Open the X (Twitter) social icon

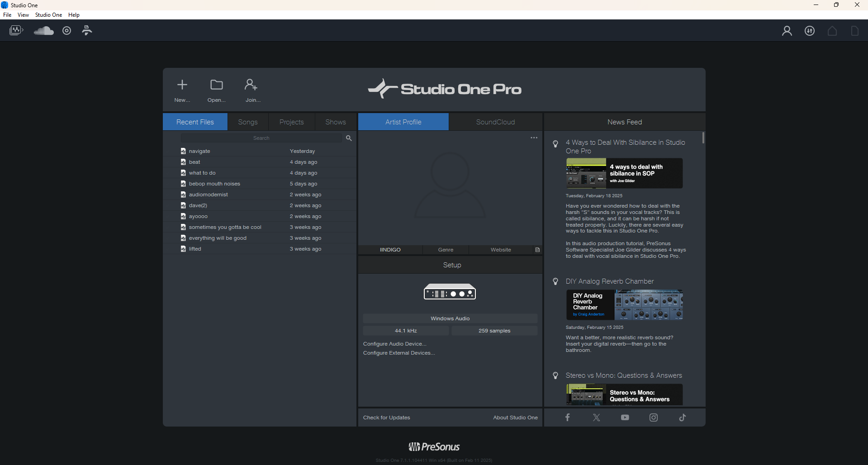596,418
